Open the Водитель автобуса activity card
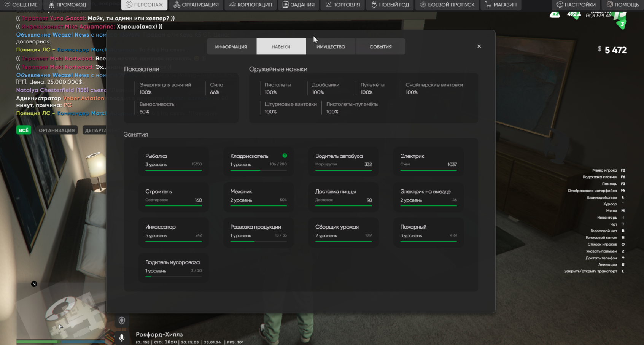Image resolution: width=644 pixels, height=345 pixels. tap(343, 161)
